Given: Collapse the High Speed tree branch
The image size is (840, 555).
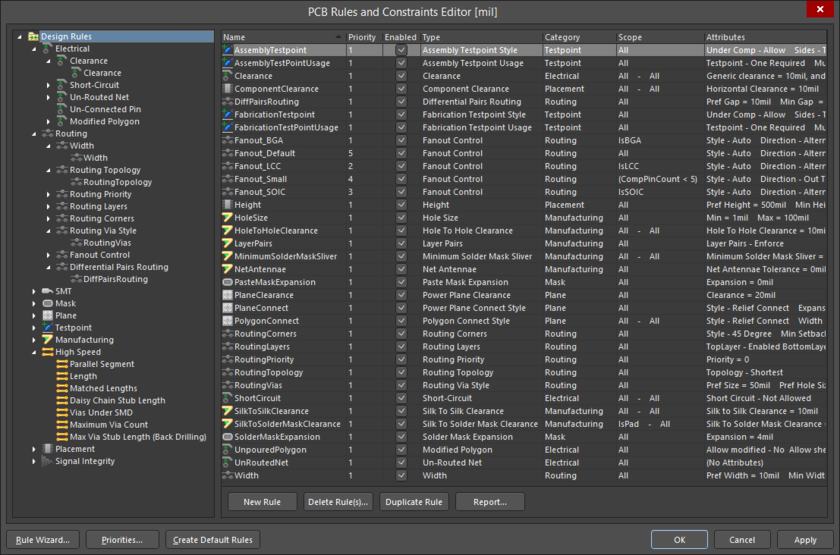Looking at the screenshot, I should (x=34, y=352).
